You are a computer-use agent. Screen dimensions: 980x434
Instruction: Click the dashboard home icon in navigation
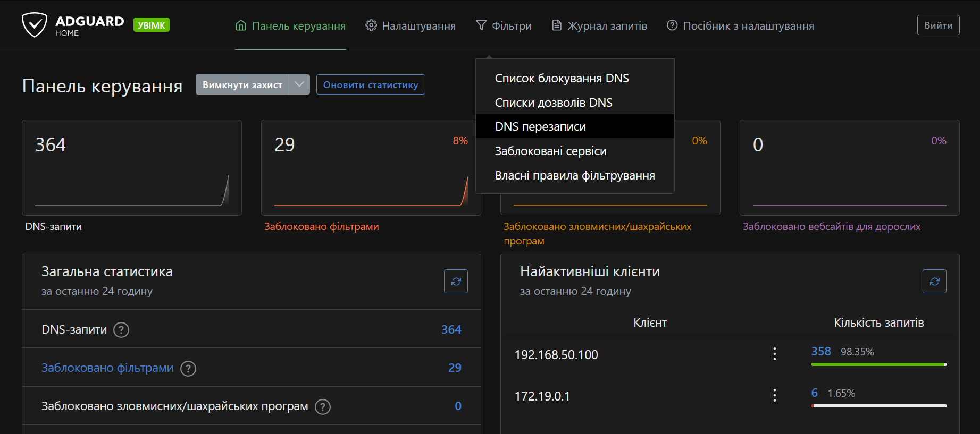241,25
